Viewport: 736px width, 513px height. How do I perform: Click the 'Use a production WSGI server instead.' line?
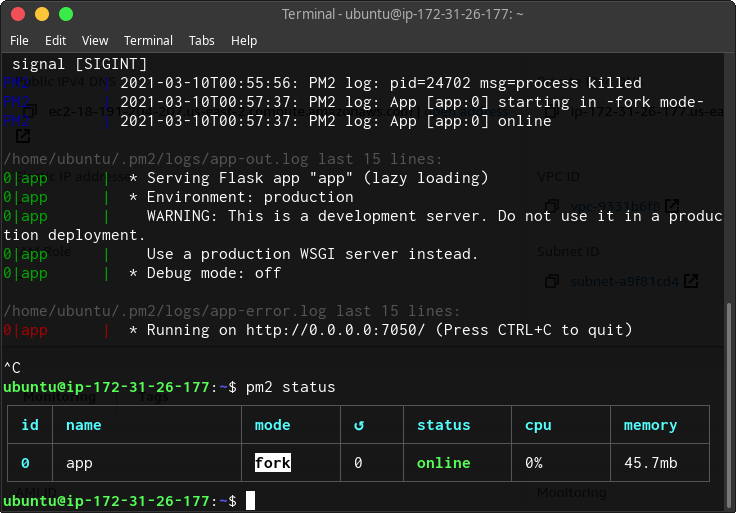pyautogui.click(x=313, y=254)
